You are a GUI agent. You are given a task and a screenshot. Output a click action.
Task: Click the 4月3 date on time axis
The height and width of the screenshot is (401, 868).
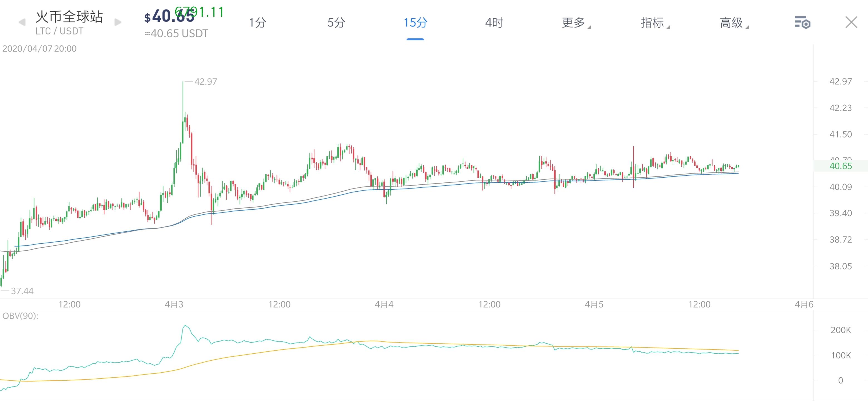[174, 304]
